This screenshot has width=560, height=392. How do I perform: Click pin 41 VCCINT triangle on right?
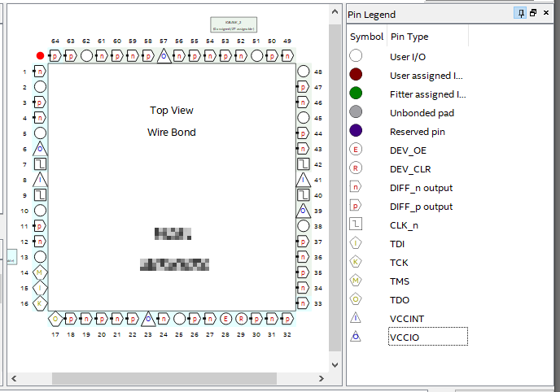(304, 180)
